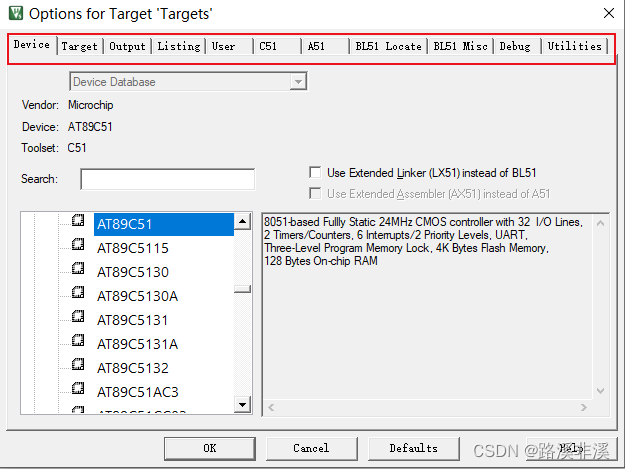Click the chip icon beside AT89C5130
Screen dimensions: 625x469
(x=78, y=268)
